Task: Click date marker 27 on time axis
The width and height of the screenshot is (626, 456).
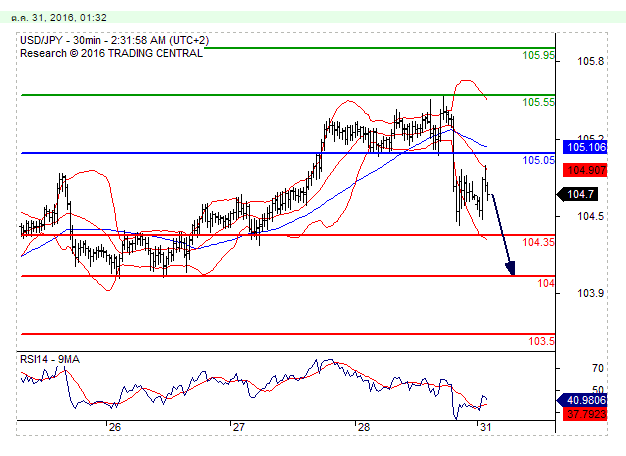Action: click(238, 427)
